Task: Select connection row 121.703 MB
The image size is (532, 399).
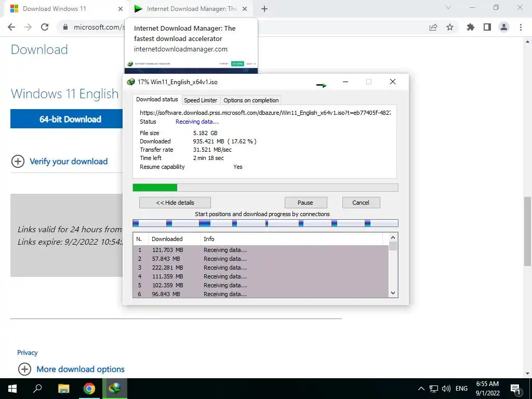Action: point(261,250)
